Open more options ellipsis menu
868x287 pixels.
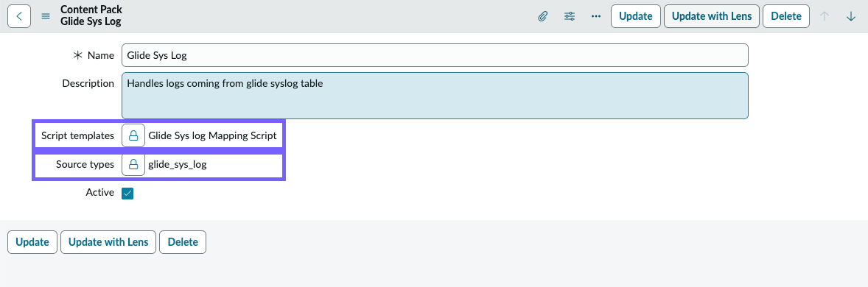(x=595, y=16)
